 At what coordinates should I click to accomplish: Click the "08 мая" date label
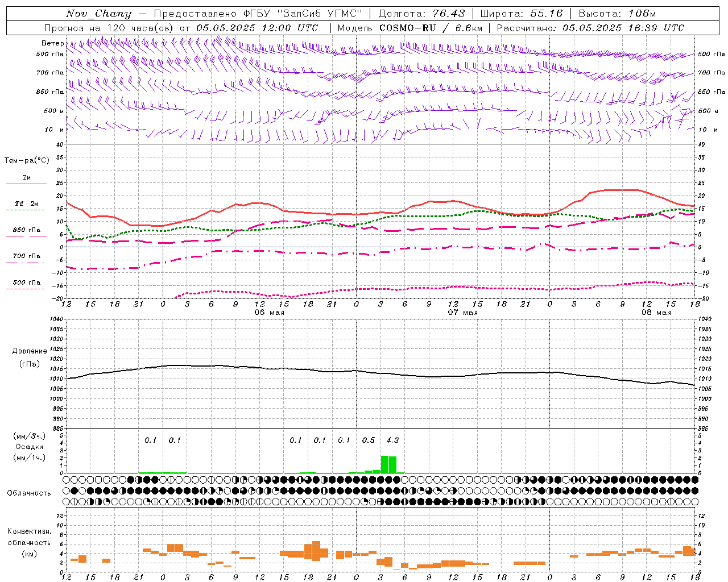click(656, 313)
